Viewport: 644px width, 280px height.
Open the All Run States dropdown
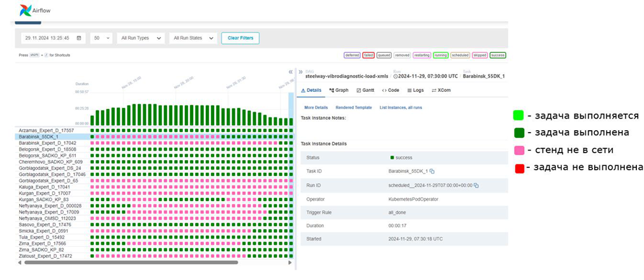click(x=193, y=38)
